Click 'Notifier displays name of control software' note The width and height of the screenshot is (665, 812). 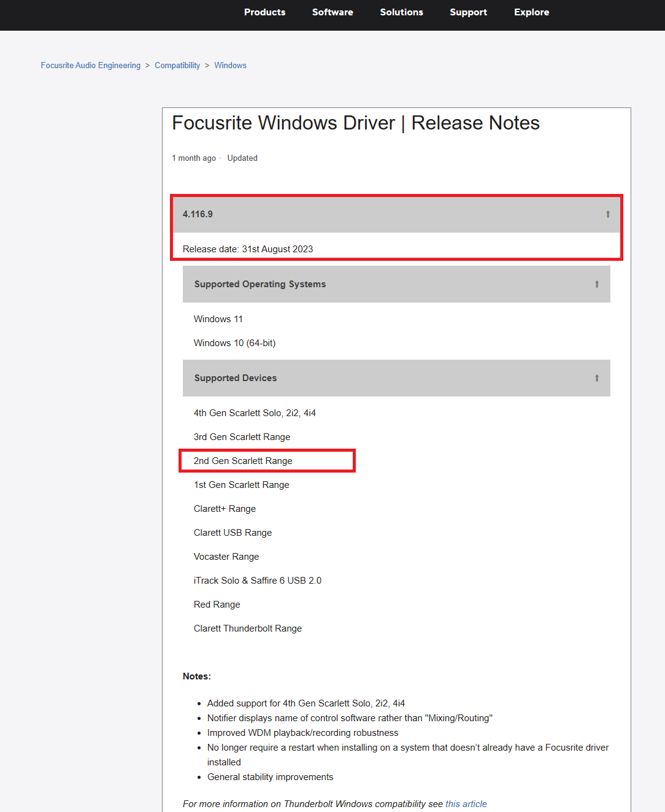[x=350, y=718]
